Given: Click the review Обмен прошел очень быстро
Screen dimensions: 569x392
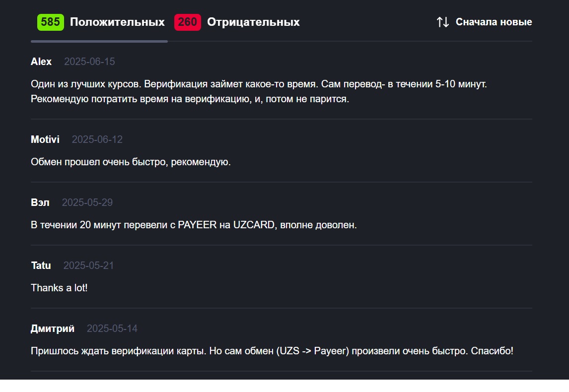Looking at the screenshot, I should click(131, 162).
